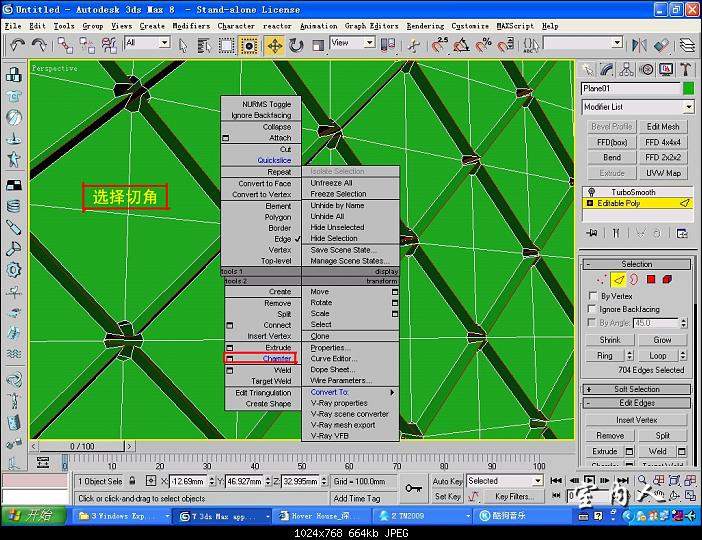
Task: Click the Grow selection button
Action: pos(662,340)
